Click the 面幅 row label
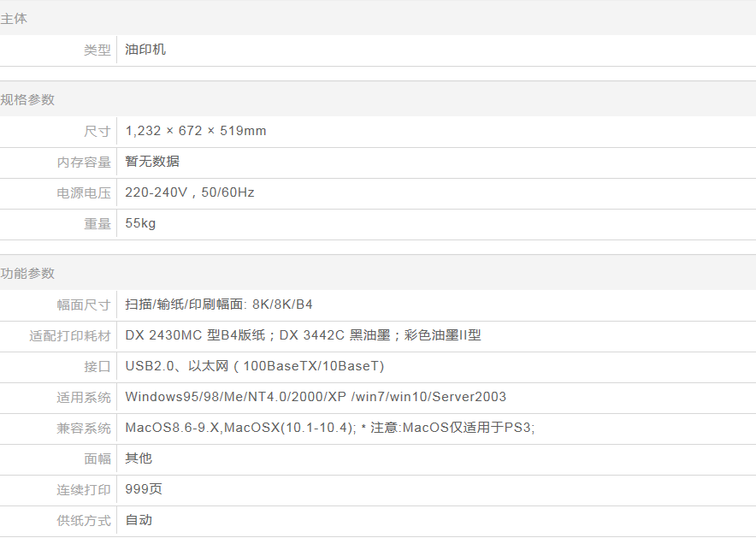Image resolution: width=756 pixels, height=538 pixels. 97,458
